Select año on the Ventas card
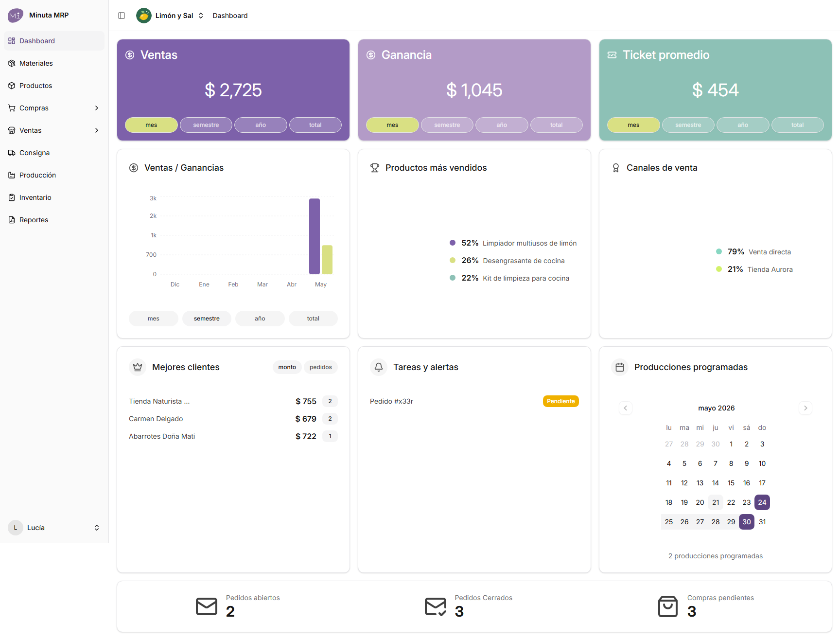The image size is (840, 640). click(x=261, y=125)
